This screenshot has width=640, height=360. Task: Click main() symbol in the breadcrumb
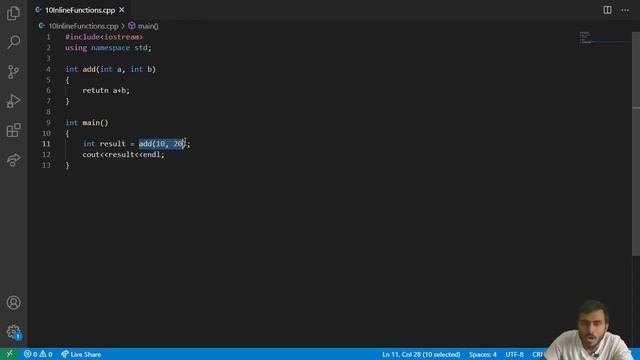coord(147,26)
